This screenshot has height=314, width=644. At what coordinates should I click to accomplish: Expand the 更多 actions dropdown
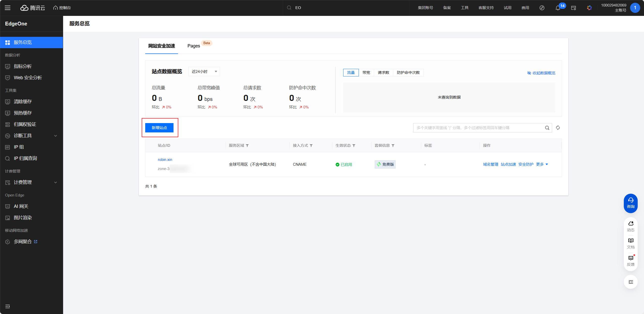coord(542,164)
